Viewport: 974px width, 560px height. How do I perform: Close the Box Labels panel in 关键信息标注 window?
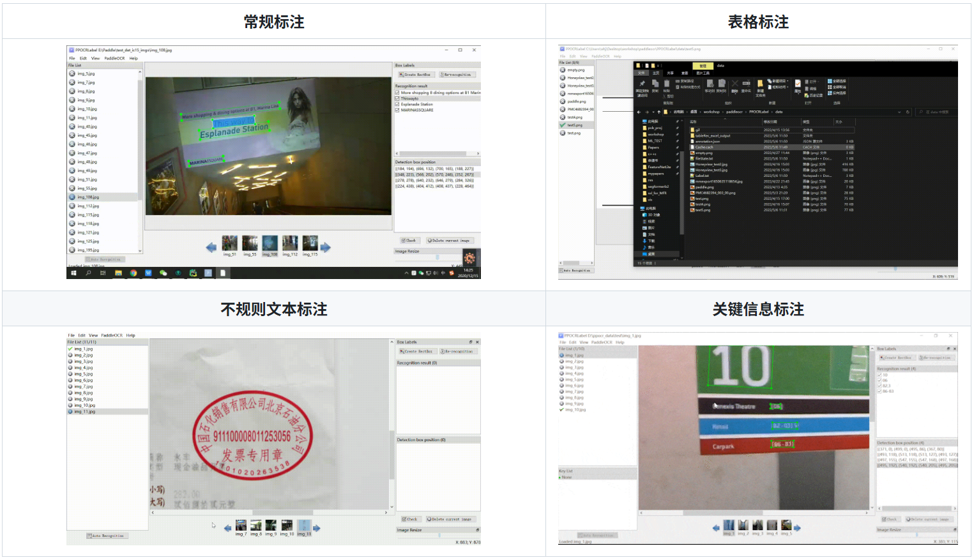[x=955, y=349]
